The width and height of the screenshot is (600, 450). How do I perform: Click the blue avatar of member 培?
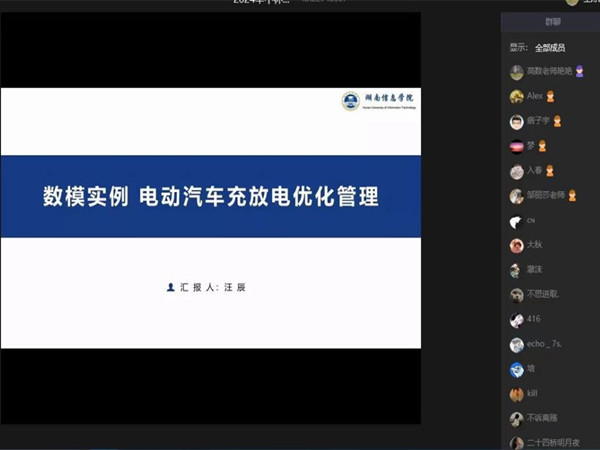[517, 370]
